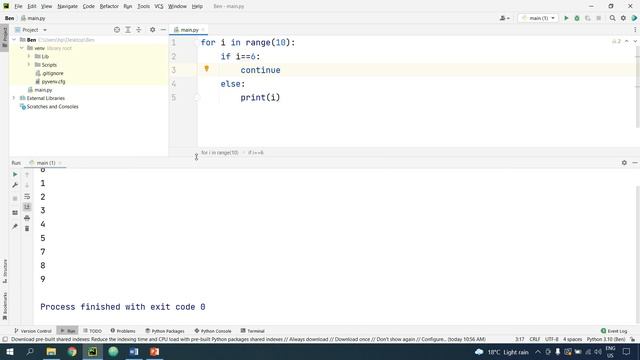Toggle Soft-Wrap in Run console
The height and width of the screenshot is (360, 640).
[27, 196]
